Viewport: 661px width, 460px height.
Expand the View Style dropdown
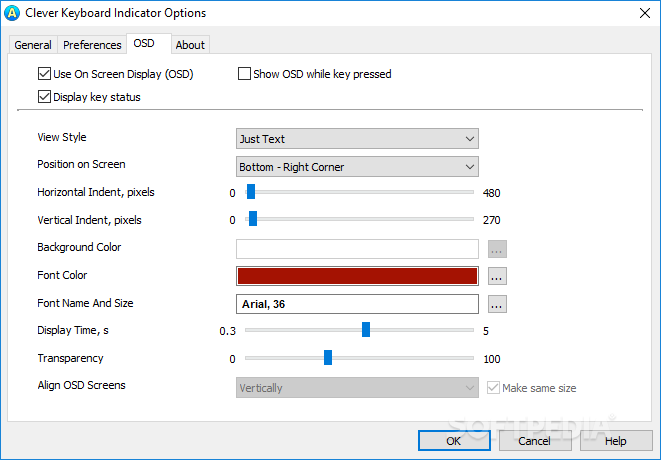click(x=357, y=139)
